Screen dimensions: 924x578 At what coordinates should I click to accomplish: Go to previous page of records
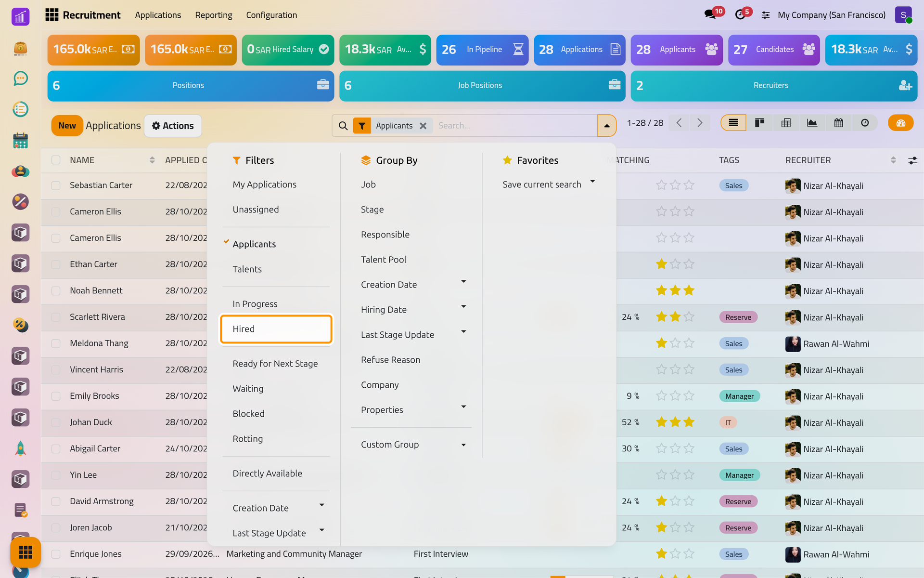pos(679,123)
